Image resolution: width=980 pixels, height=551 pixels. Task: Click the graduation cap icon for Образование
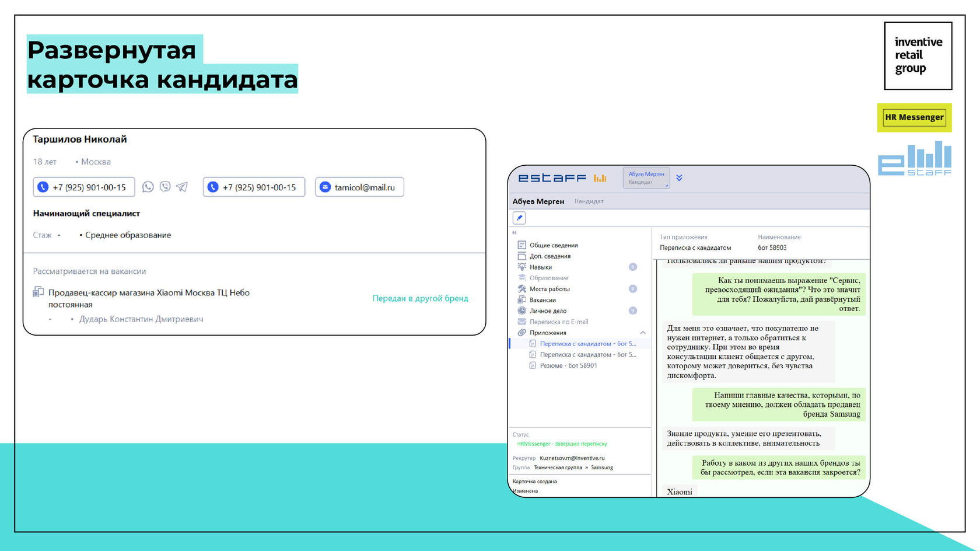[x=521, y=278]
